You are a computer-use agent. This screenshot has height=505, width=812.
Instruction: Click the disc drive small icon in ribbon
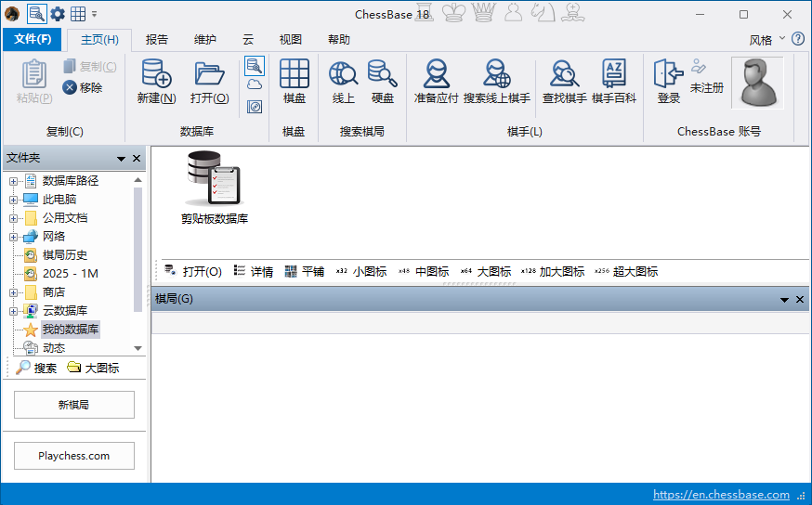[x=255, y=107]
